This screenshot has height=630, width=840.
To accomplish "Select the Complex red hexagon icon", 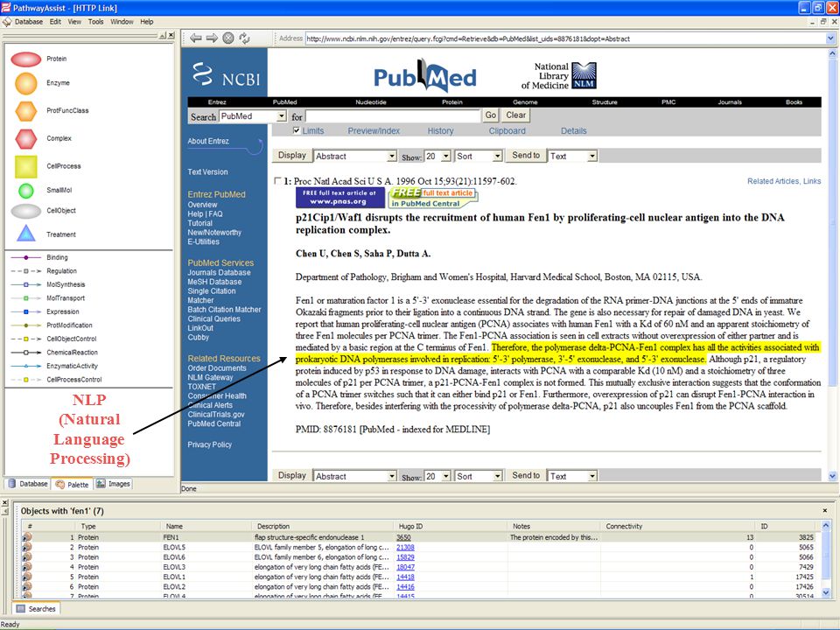I will pyautogui.click(x=25, y=139).
